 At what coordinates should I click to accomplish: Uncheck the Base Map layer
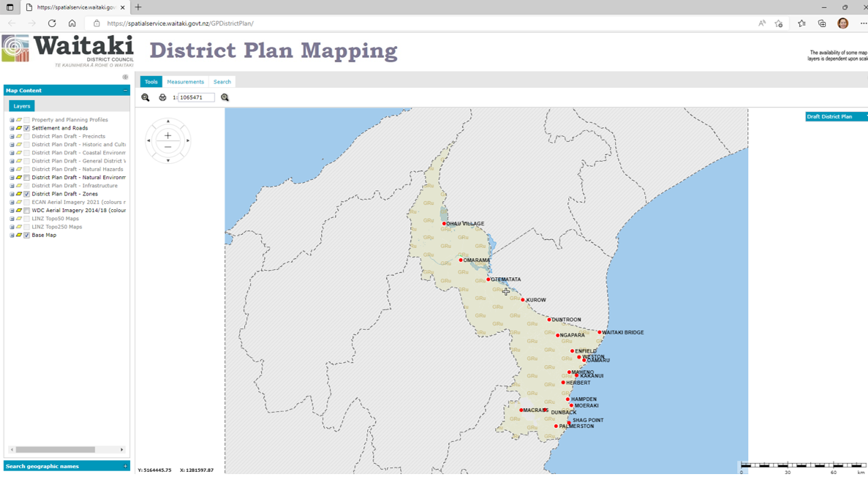click(26, 236)
